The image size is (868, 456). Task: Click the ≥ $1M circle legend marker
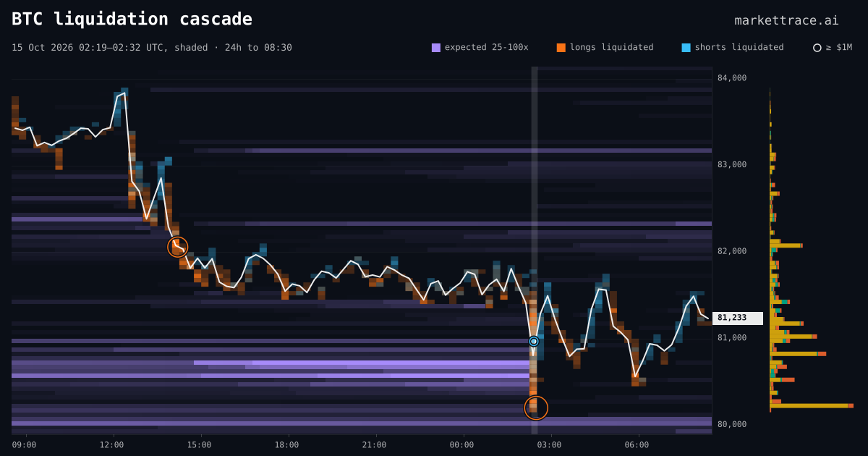point(817,48)
